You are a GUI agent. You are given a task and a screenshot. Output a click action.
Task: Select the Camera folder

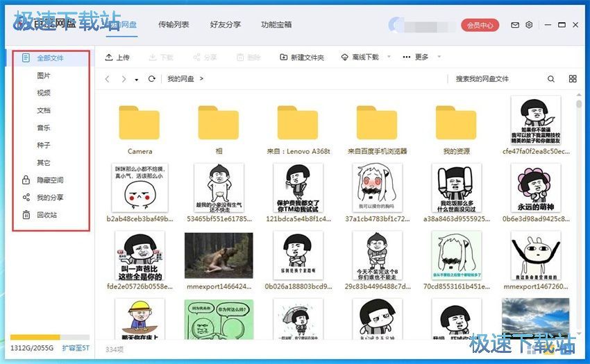[x=140, y=130]
